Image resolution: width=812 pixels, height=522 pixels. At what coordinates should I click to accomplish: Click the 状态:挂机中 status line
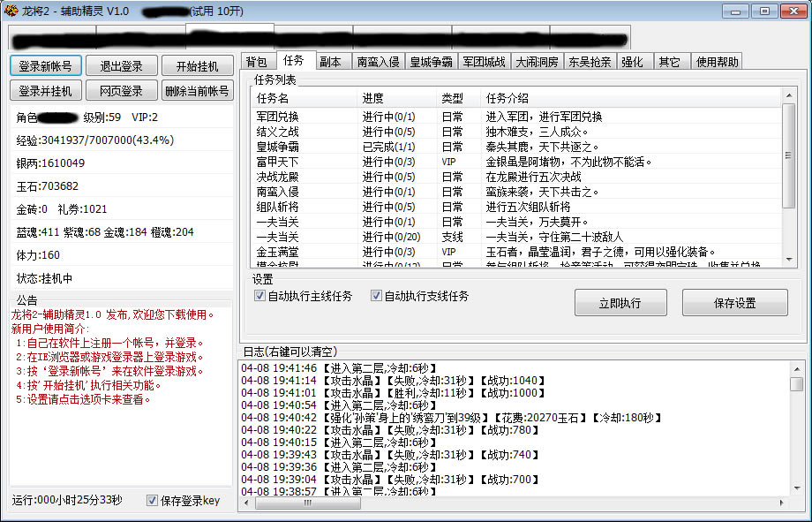click(x=44, y=278)
